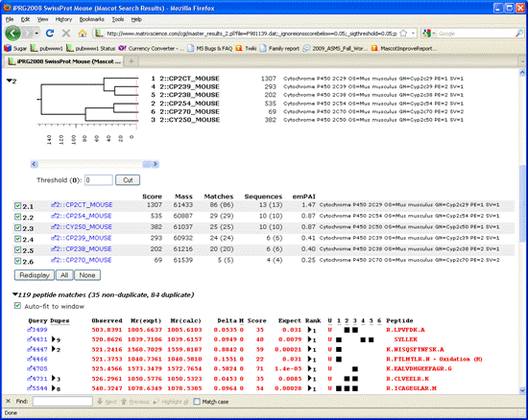The width and height of the screenshot is (528, 420).
Task: Uncheck protein 2.2 CP254_MOUSE checkbox
Action: point(17,217)
